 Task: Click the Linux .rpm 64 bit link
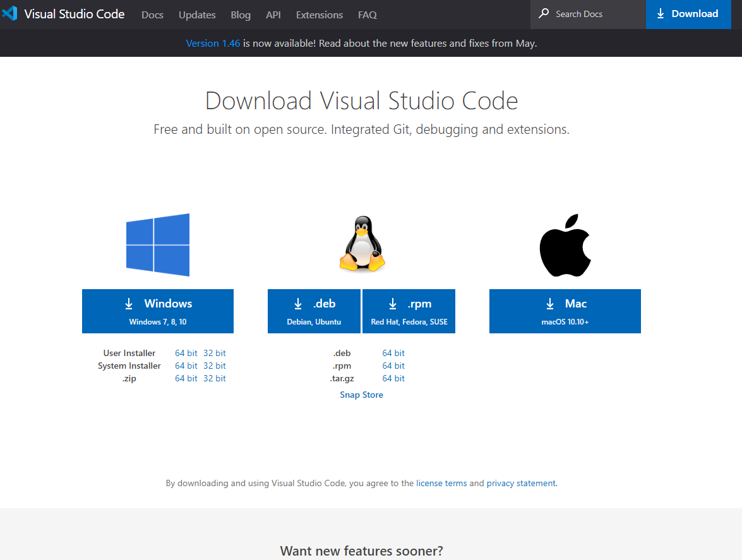pyautogui.click(x=393, y=366)
